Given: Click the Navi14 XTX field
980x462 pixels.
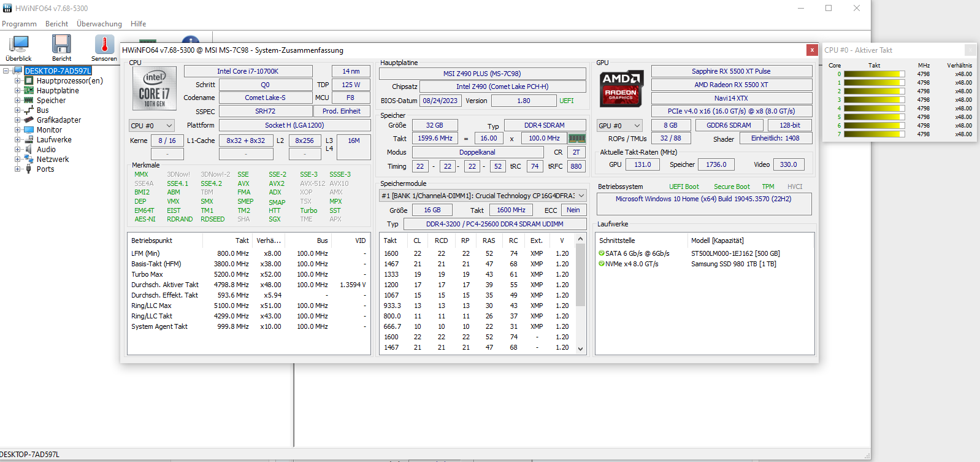Looking at the screenshot, I should [x=731, y=98].
